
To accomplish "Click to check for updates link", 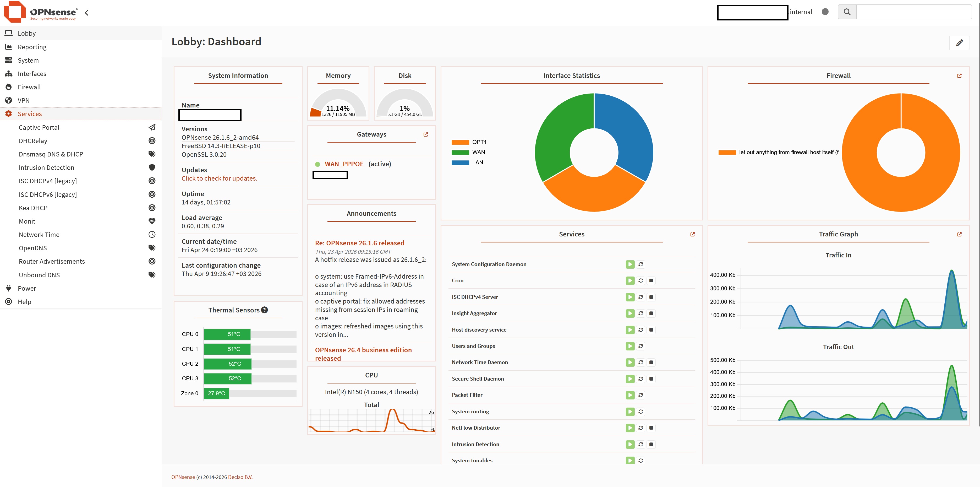I will 219,178.
